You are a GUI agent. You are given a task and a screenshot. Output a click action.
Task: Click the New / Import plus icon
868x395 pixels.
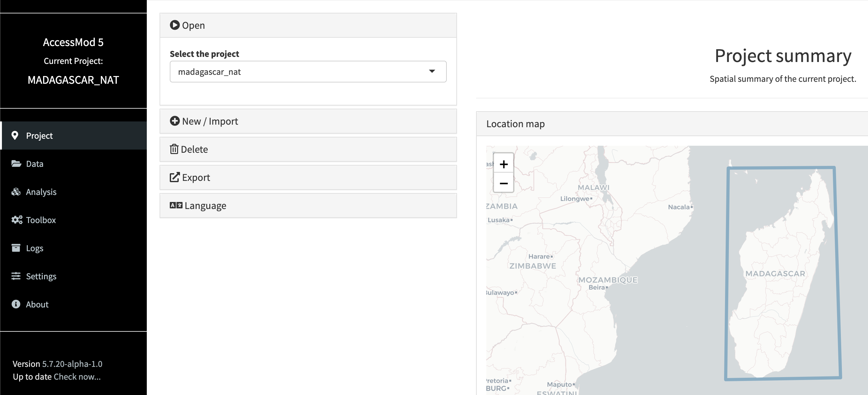(x=175, y=121)
